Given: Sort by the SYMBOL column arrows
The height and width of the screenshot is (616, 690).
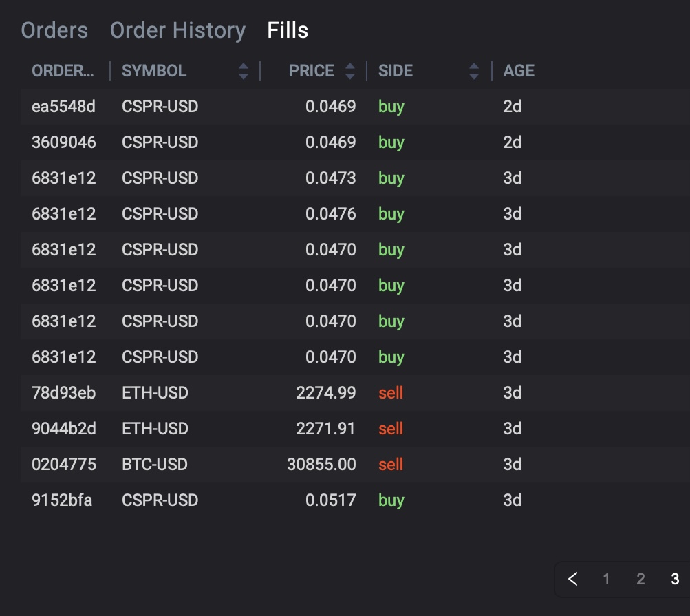Looking at the screenshot, I should coord(243,71).
